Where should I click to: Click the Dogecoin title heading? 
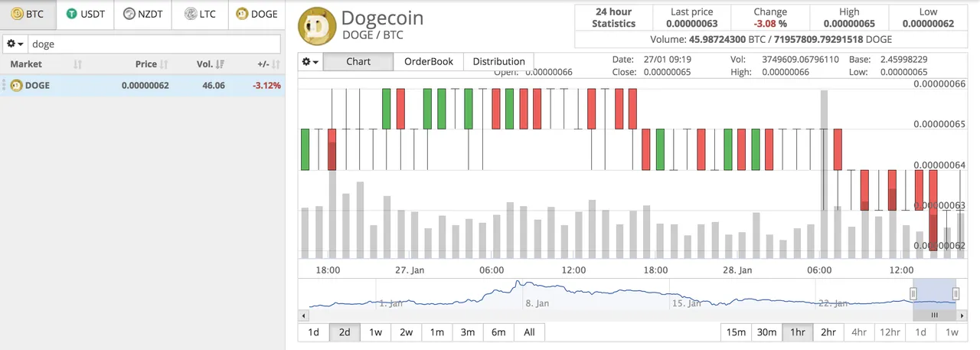click(x=382, y=18)
